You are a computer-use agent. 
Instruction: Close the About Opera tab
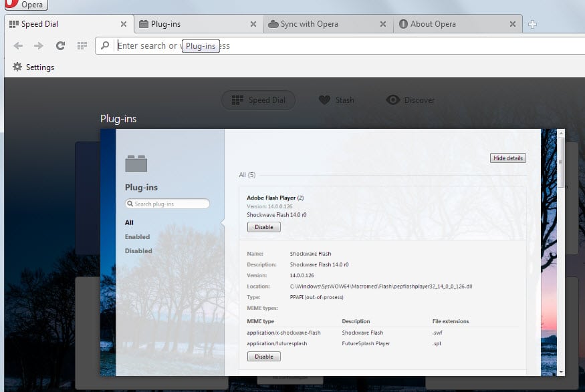[513, 24]
